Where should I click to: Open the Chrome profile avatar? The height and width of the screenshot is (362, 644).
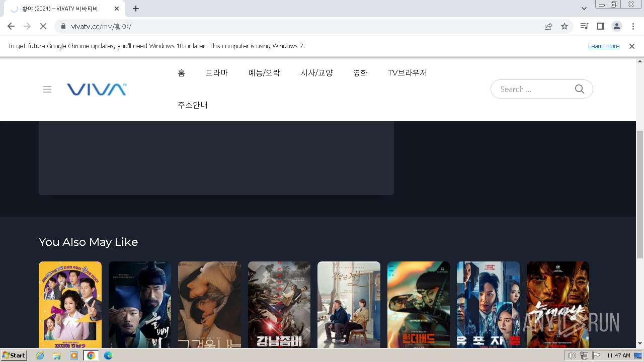pyautogui.click(x=616, y=26)
